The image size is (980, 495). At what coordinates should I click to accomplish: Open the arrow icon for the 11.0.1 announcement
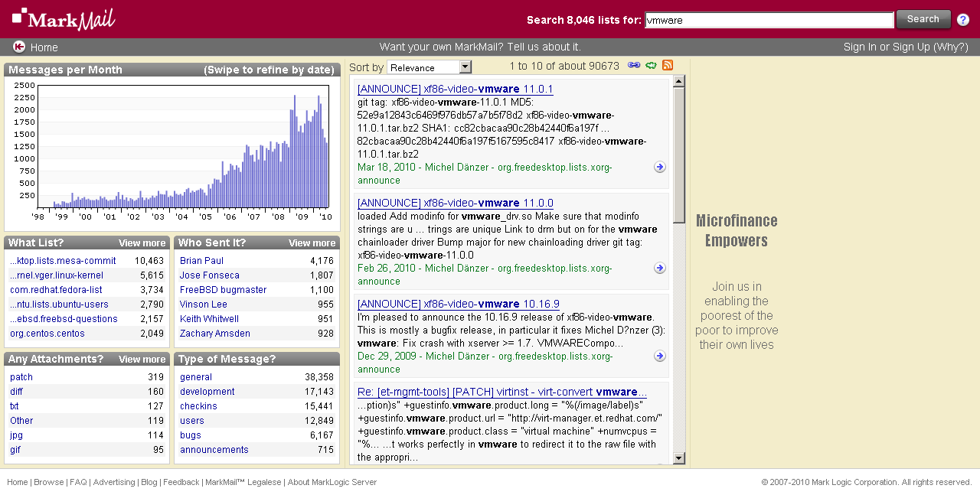click(x=659, y=167)
